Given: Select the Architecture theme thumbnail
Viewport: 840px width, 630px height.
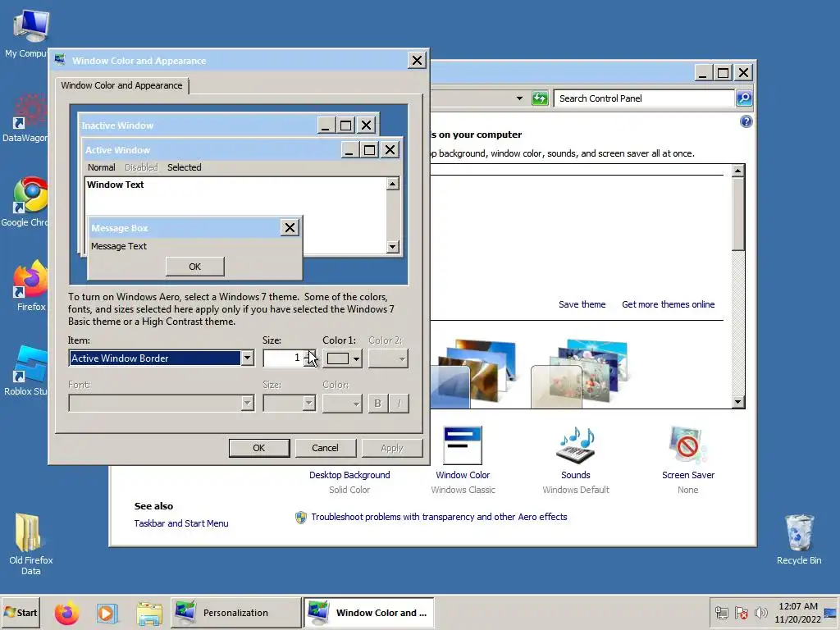Looking at the screenshot, I should [476, 373].
